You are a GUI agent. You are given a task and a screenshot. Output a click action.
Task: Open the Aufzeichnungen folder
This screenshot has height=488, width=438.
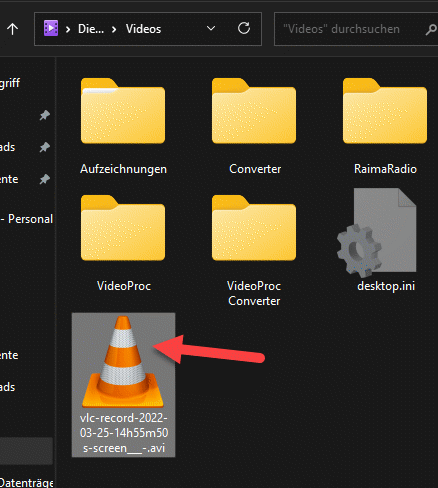(123, 111)
